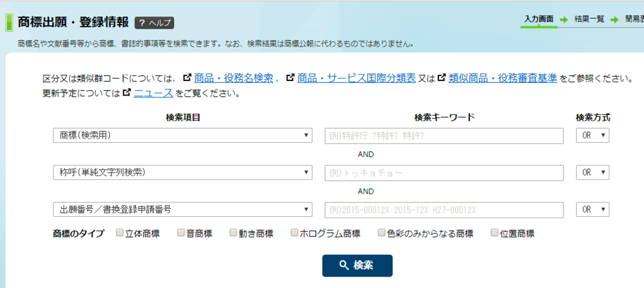Open the first row OR search method dropdown
644x288 pixels.
tap(592, 135)
